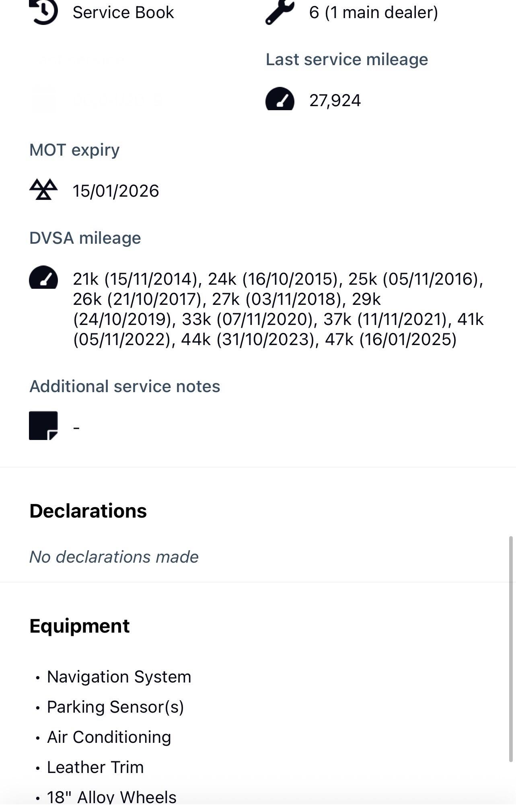Click the MOT triangles icon
Screen dimensions: 516x812
(x=43, y=189)
